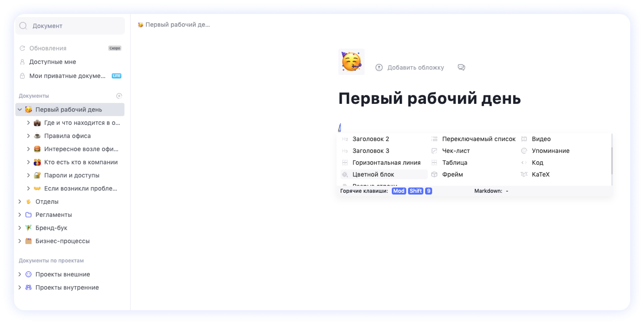644x324 pixels.
Task: Click the search magnifier icon
Action: [23, 26]
